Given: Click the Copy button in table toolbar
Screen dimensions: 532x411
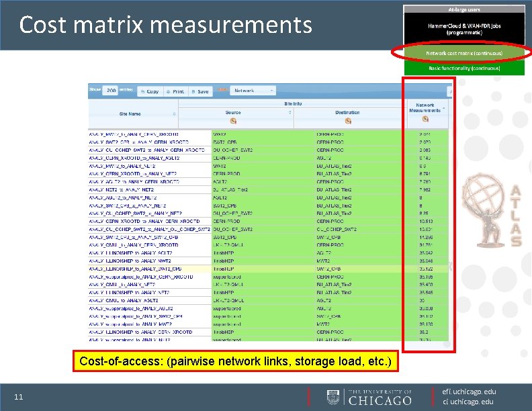Looking at the screenshot, I should [150, 91].
